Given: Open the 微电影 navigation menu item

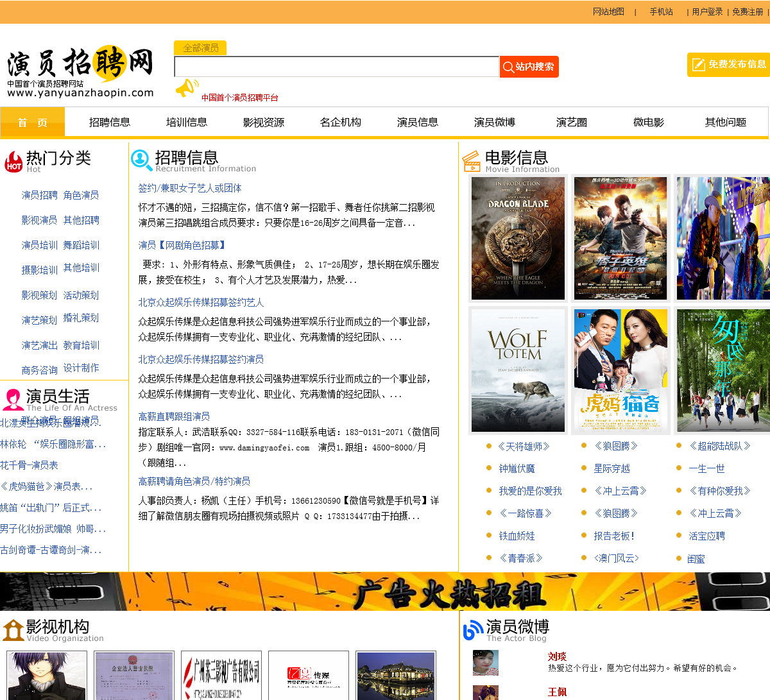Looking at the screenshot, I should coord(649,122).
